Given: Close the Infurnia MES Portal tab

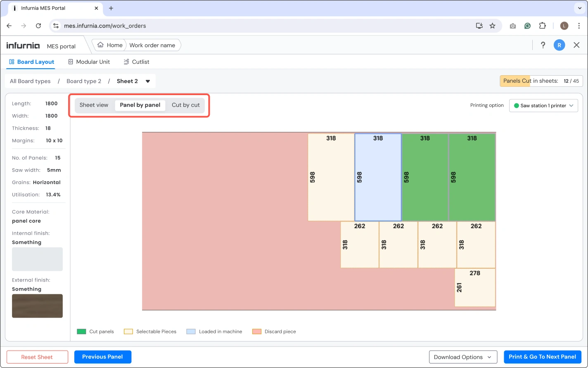Looking at the screenshot, I should pyautogui.click(x=97, y=8).
